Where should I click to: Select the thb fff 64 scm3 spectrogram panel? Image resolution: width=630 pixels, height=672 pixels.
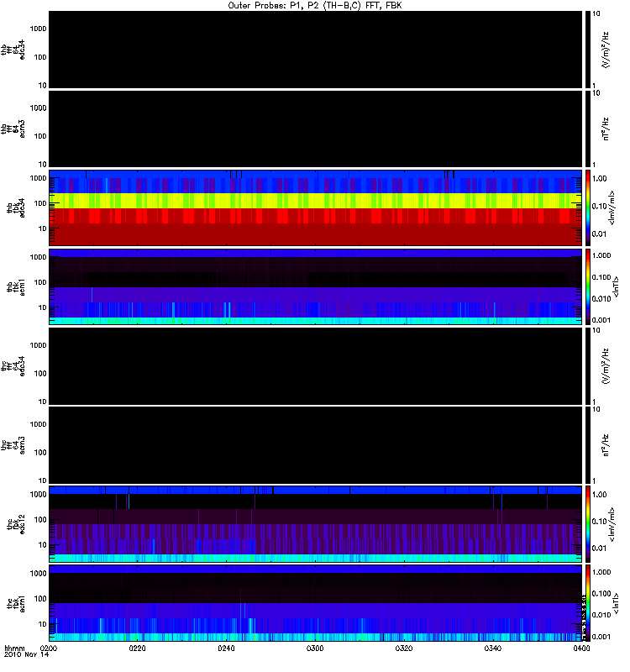coord(316,129)
